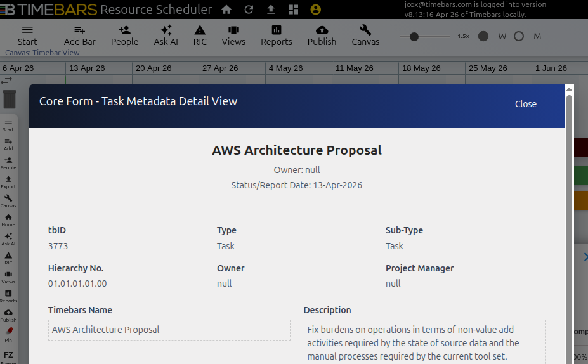Click the 13 Apr 26 date header
The image size is (588, 364).
pos(87,68)
